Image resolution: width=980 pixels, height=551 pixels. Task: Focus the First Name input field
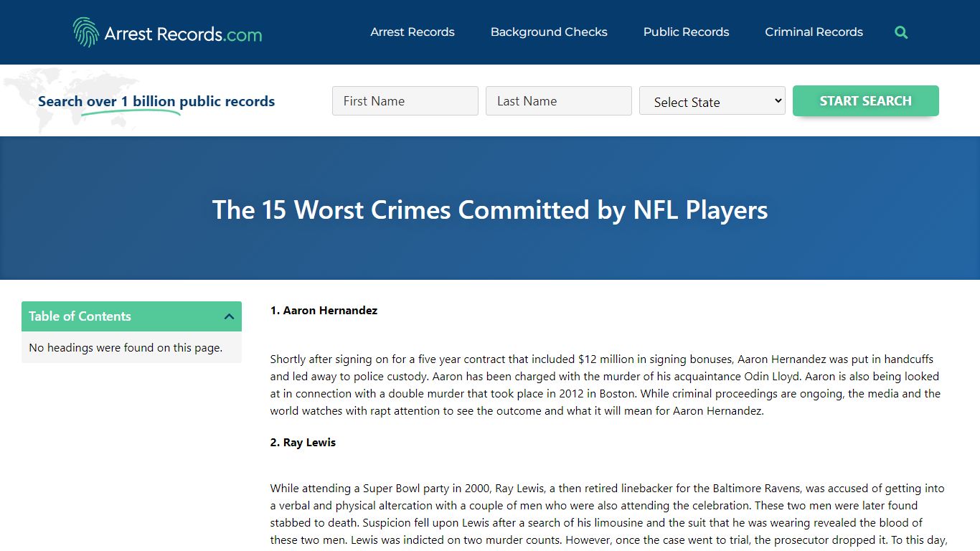tap(405, 101)
